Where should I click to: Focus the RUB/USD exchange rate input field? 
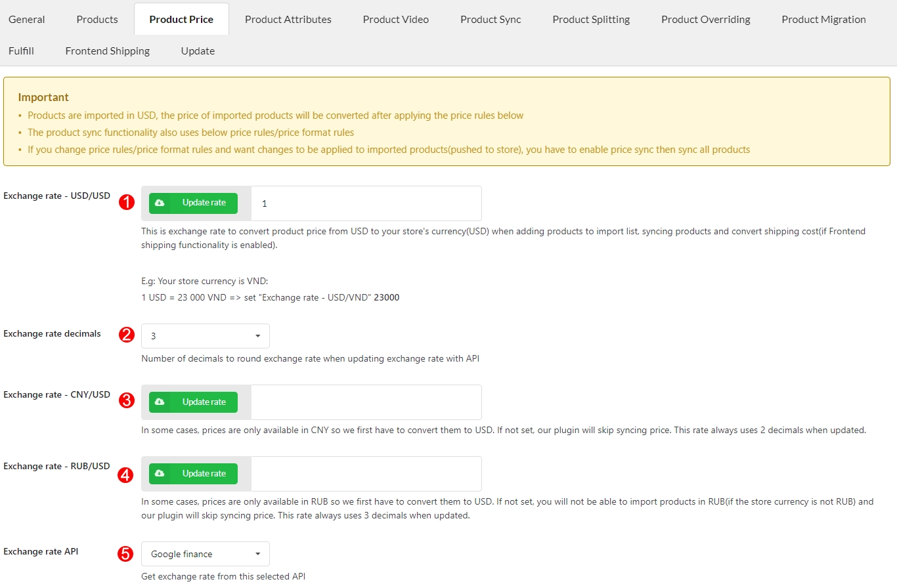tap(366, 474)
